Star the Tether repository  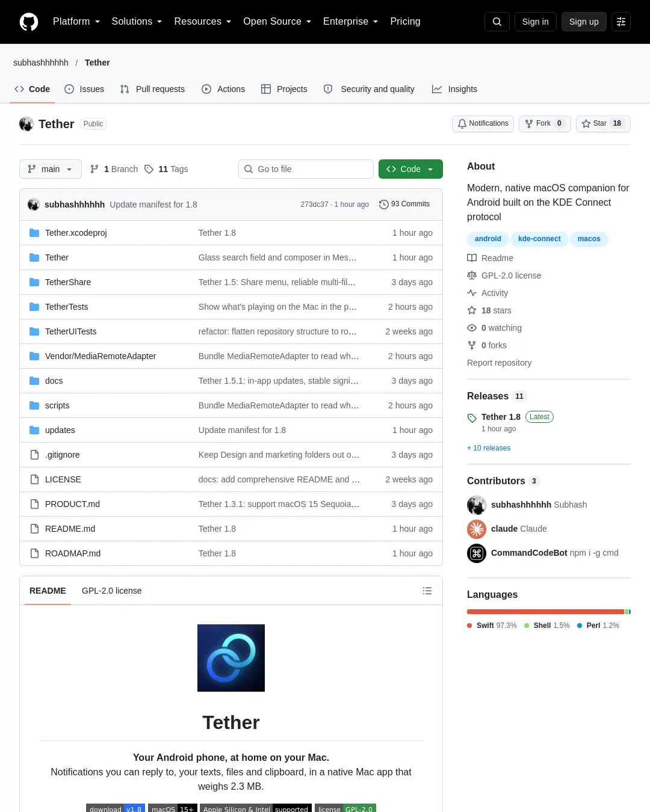coord(603,124)
